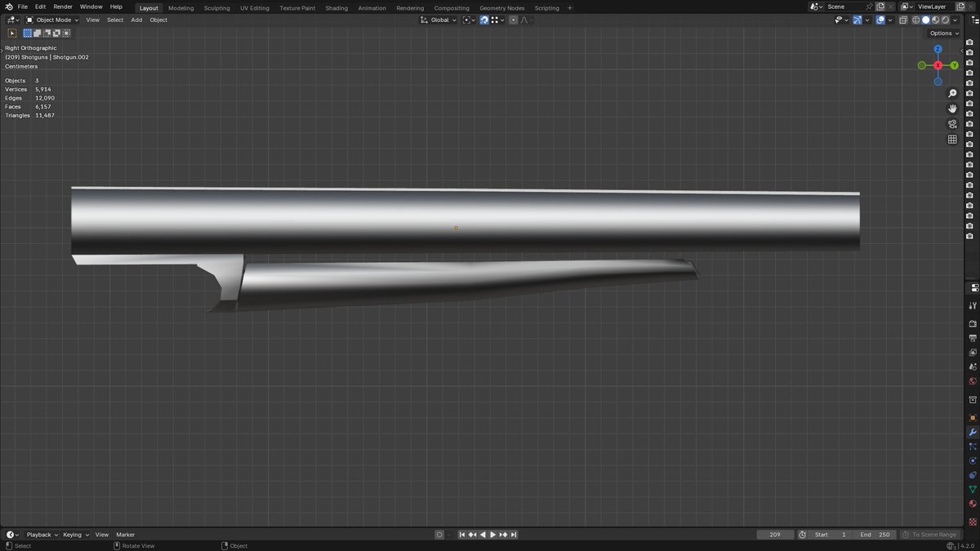
Task: Open the pivot point dropdown
Action: (x=469, y=20)
